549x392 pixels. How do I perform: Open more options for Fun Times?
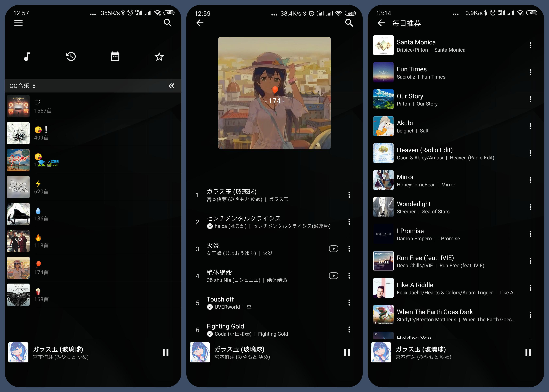(x=530, y=72)
